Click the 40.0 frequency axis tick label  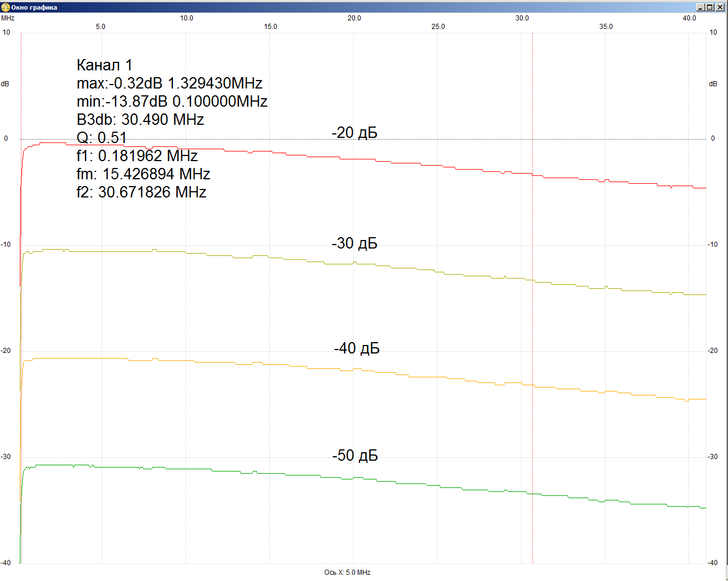689,18
